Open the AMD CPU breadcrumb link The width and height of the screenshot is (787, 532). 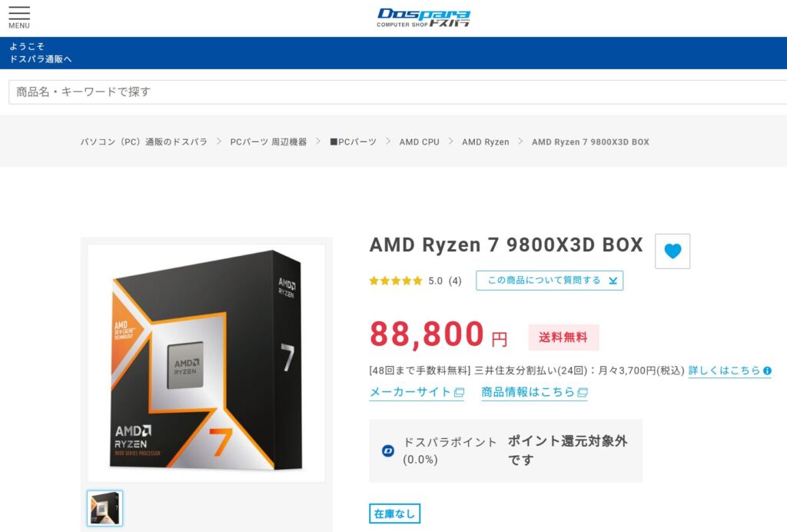(x=419, y=142)
